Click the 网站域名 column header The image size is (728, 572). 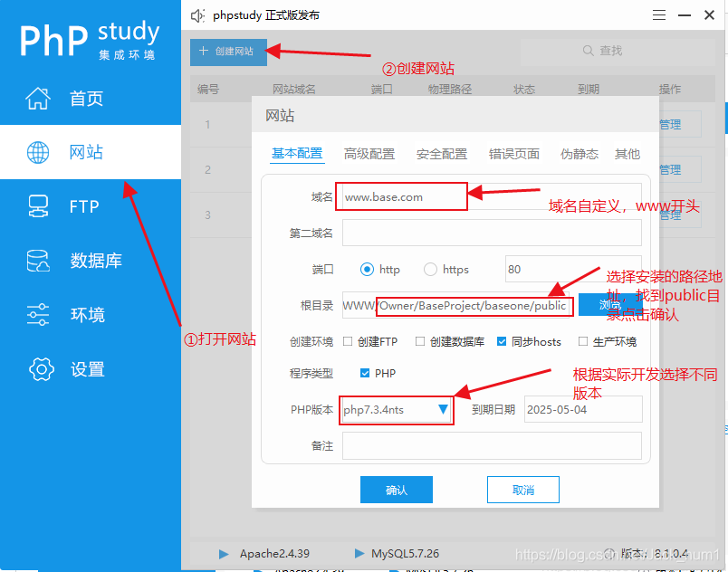pos(294,89)
